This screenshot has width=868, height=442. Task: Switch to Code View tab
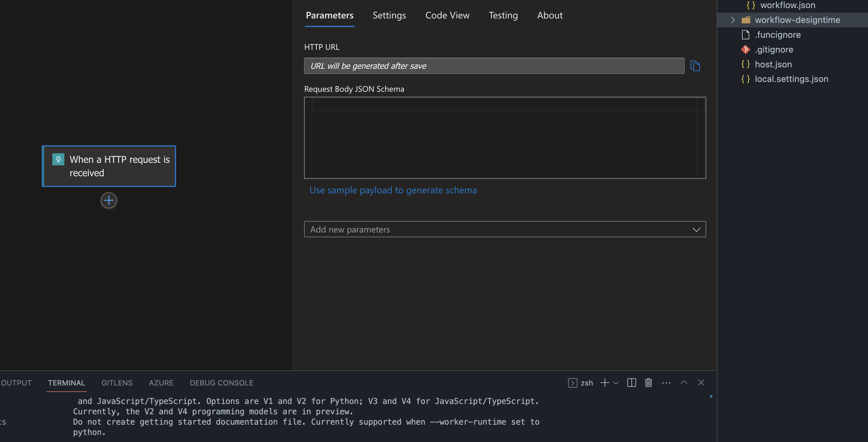[x=447, y=15]
